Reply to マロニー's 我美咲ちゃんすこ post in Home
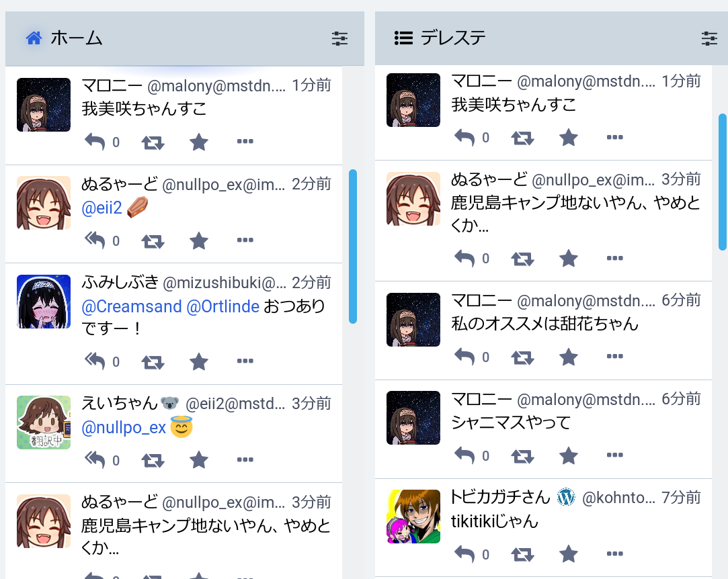 95,142
